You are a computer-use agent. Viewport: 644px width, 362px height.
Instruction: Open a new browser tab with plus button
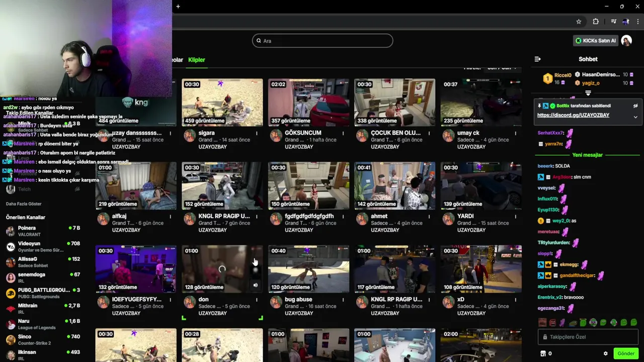[178, 6]
